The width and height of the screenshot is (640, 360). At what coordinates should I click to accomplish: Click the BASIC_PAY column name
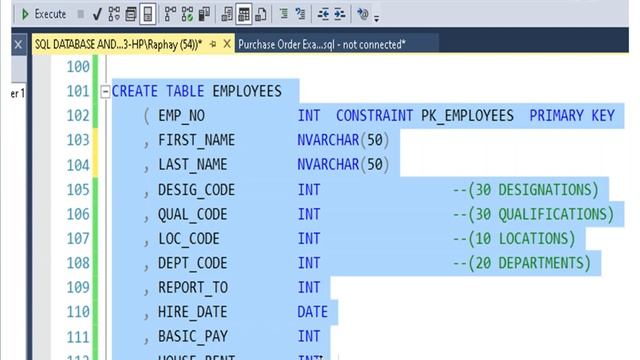pos(193,337)
